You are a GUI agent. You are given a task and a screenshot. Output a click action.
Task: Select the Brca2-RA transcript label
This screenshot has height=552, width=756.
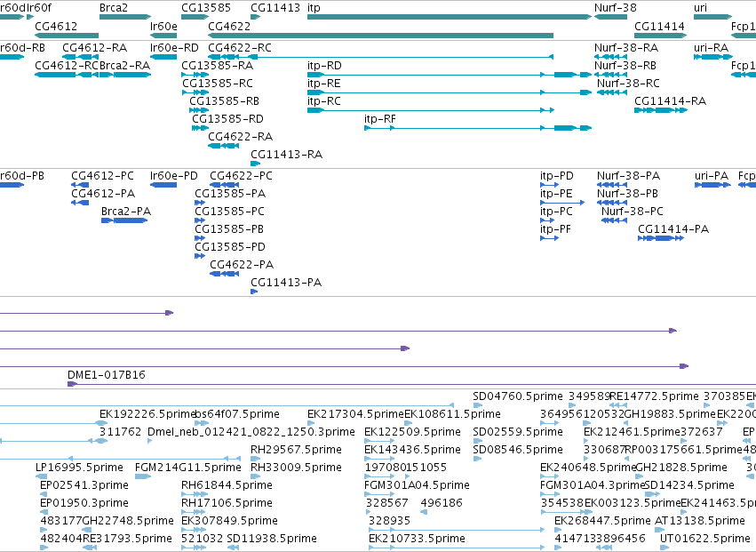[124, 65]
